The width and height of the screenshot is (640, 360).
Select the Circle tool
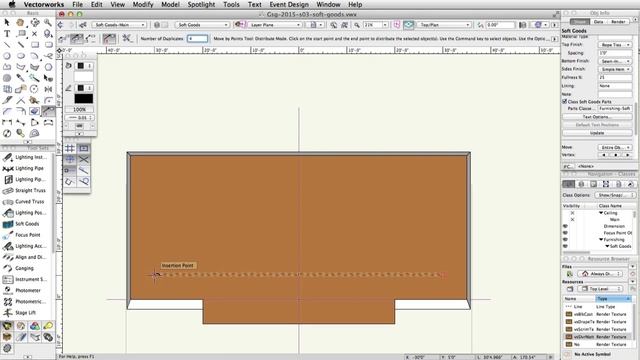pos(7,56)
